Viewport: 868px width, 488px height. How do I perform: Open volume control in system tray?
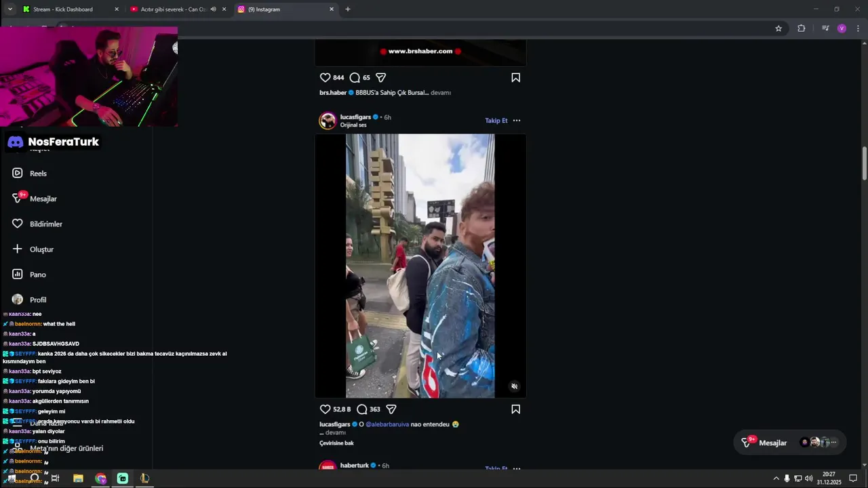coord(809,479)
